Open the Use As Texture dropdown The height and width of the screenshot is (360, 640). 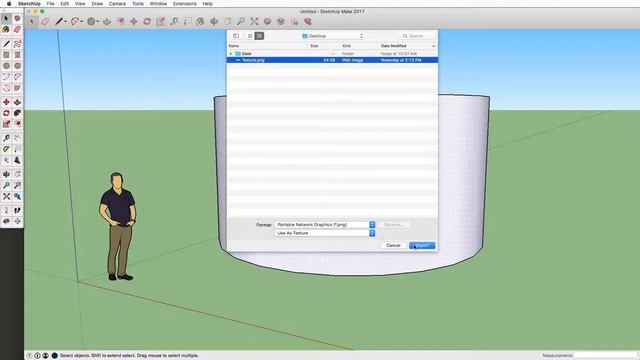[325, 233]
